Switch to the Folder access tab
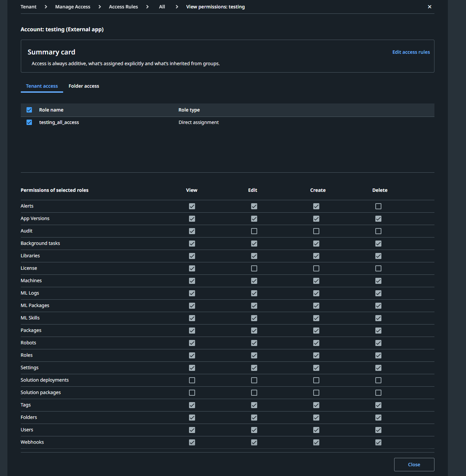This screenshot has width=466, height=476. 84,86
